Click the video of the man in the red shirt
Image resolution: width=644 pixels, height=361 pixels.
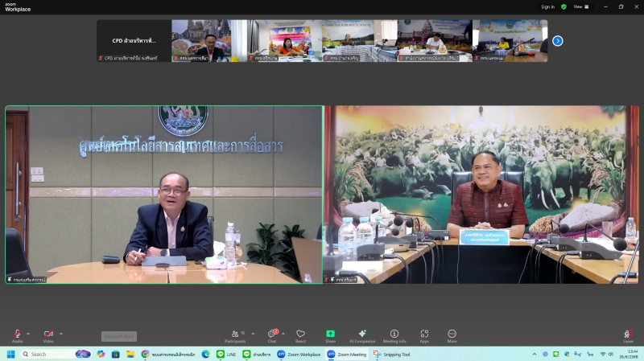(x=481, y=195)
